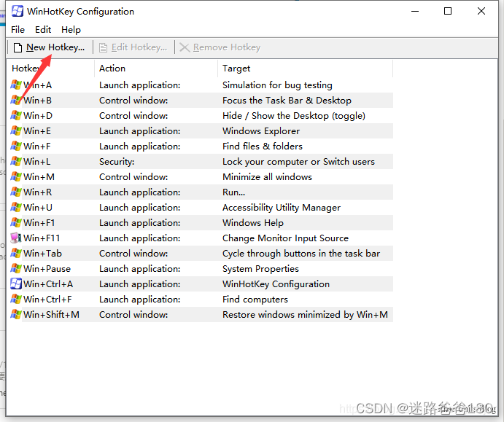Click the Windows flag icon for Win+M
The width and height of the screenshot is (504, 422).
(x=16, y=176)
